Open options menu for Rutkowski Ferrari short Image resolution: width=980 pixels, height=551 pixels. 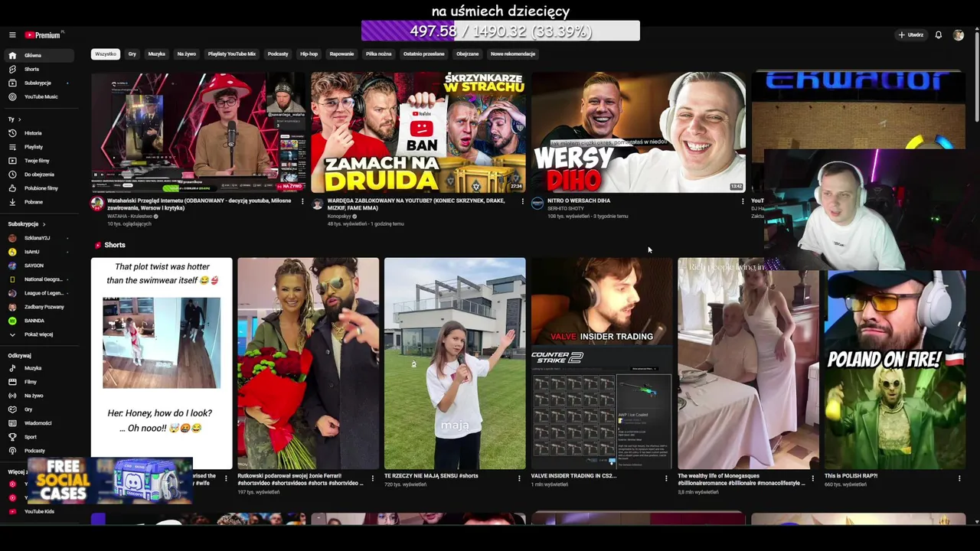point(373,478)
